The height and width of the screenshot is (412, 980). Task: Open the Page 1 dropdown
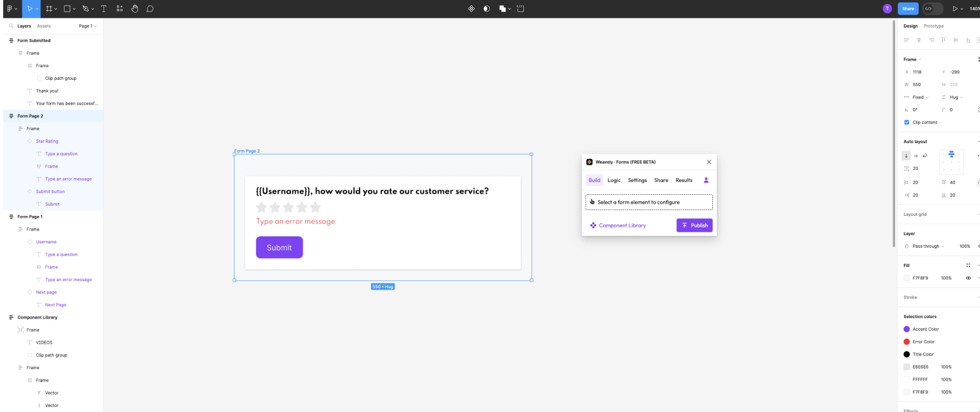[88, 26]
